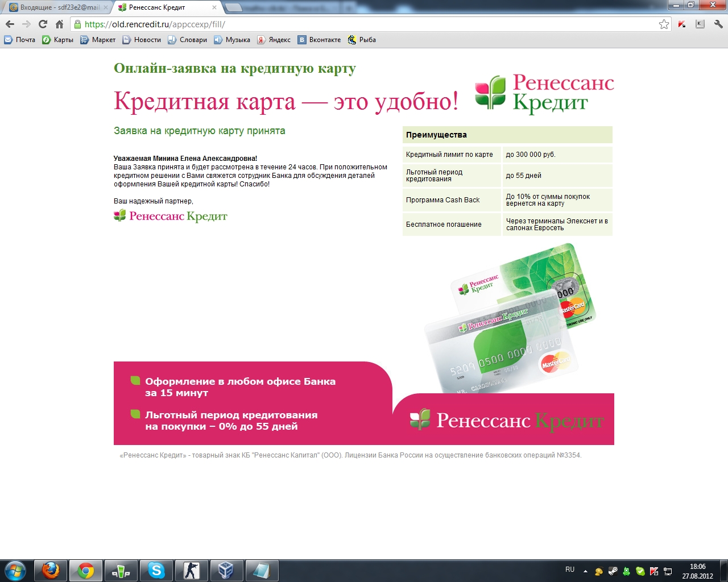The image size is (728, 582).
Task: Click 'Льготный период кредитования на покупки' banner text
Action: [231, 421]
